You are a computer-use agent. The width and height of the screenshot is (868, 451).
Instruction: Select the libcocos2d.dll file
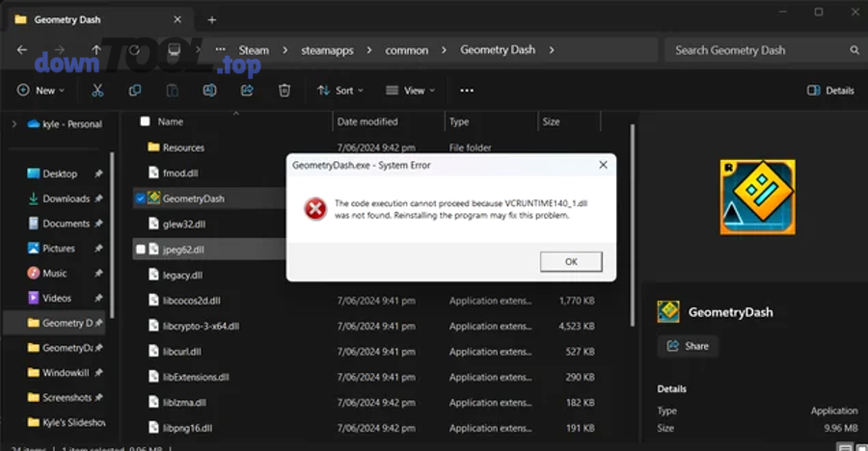(x=191, y=301)
